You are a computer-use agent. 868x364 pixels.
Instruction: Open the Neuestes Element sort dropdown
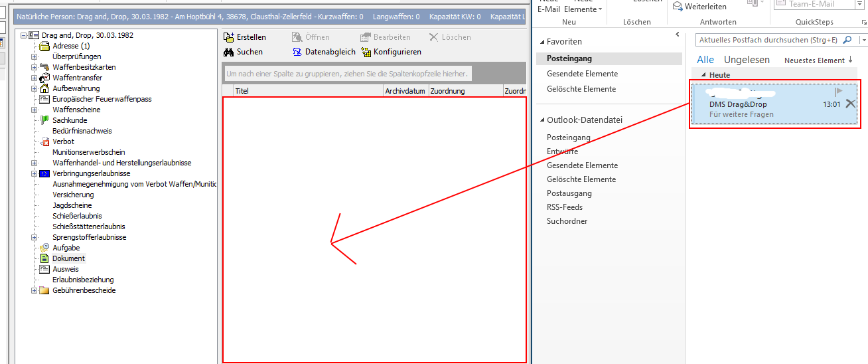[818, 60]
